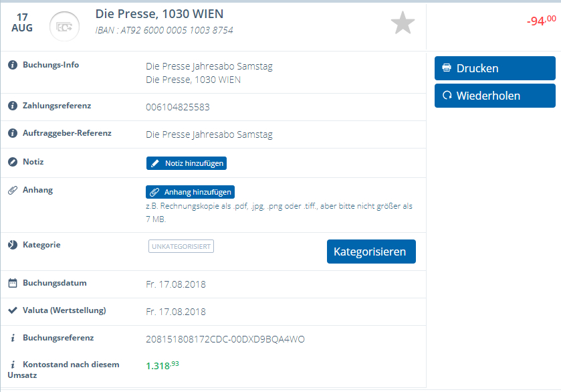Viewport: 561px width, 392px height.
Task: Click the Buchungs-Info info icon
Action: [13, 65]
